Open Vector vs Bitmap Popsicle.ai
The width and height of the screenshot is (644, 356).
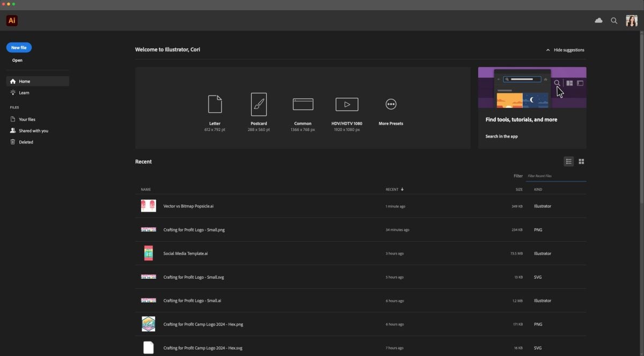click(188, 206)
